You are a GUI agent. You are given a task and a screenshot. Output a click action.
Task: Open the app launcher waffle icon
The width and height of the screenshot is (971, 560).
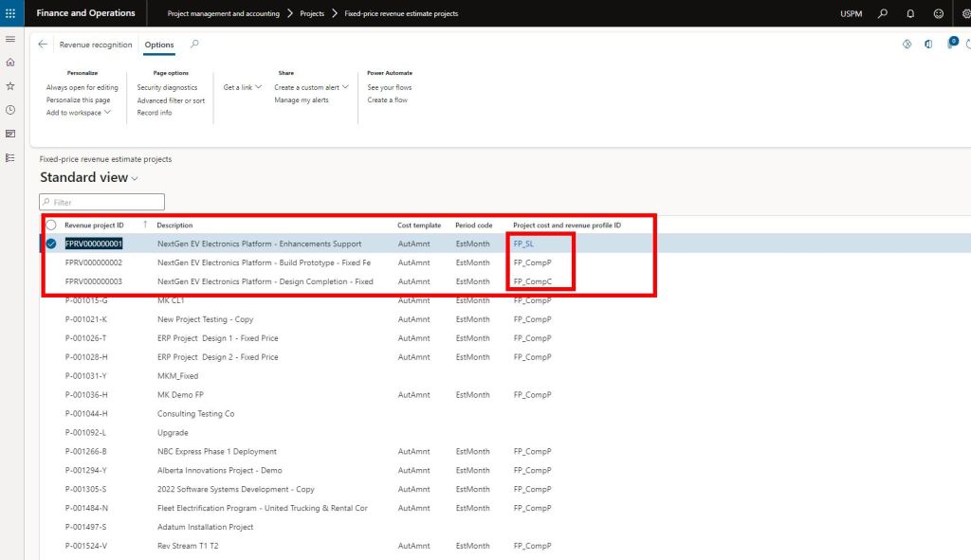[x=10, y=13]
